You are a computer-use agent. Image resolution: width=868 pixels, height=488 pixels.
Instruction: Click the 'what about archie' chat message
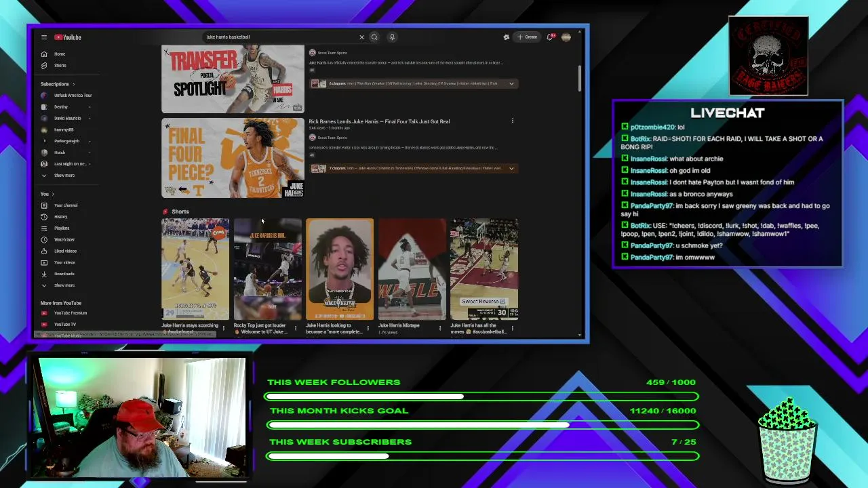click(x=672, y=159)
